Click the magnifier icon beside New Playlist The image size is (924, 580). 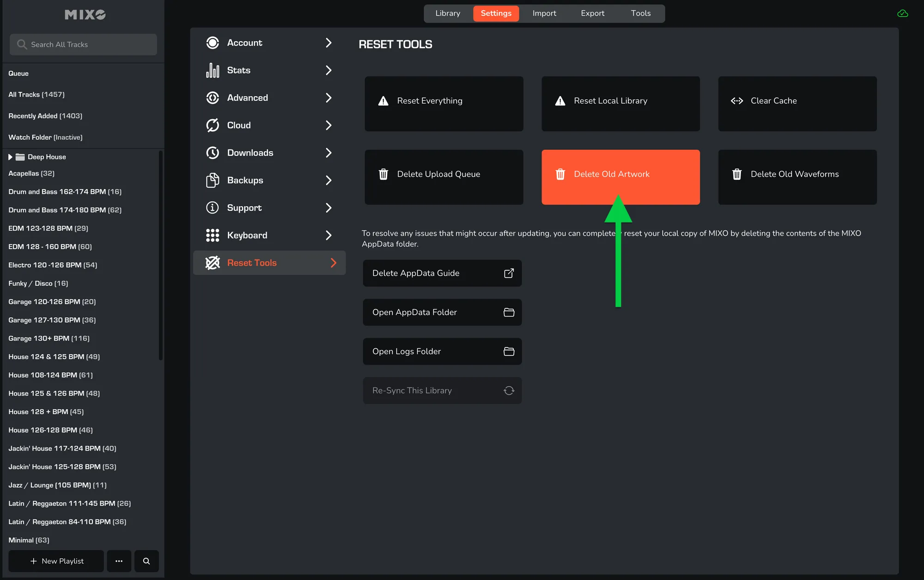pos(146,561)
